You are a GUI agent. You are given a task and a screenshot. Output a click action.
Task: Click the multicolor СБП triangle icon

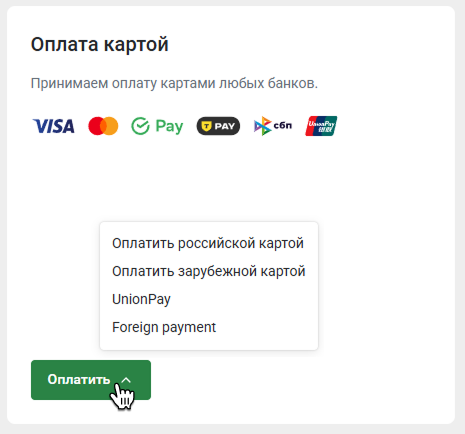(263, 126)
